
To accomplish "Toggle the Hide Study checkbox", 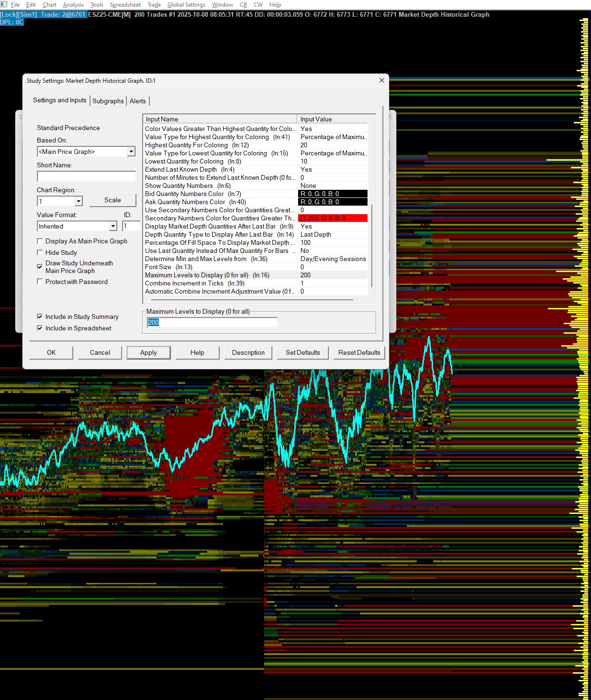I will [x=40, y=252].
